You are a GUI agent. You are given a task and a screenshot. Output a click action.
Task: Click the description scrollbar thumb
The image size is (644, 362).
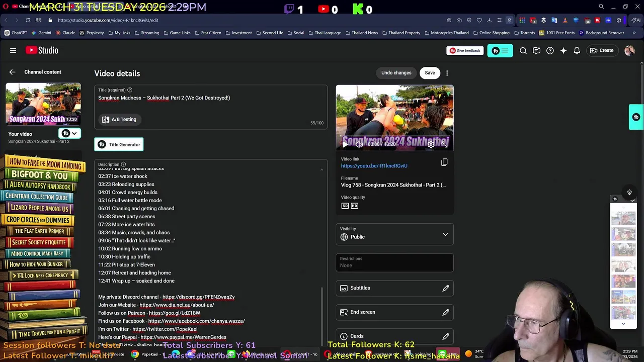pos(323,317)
